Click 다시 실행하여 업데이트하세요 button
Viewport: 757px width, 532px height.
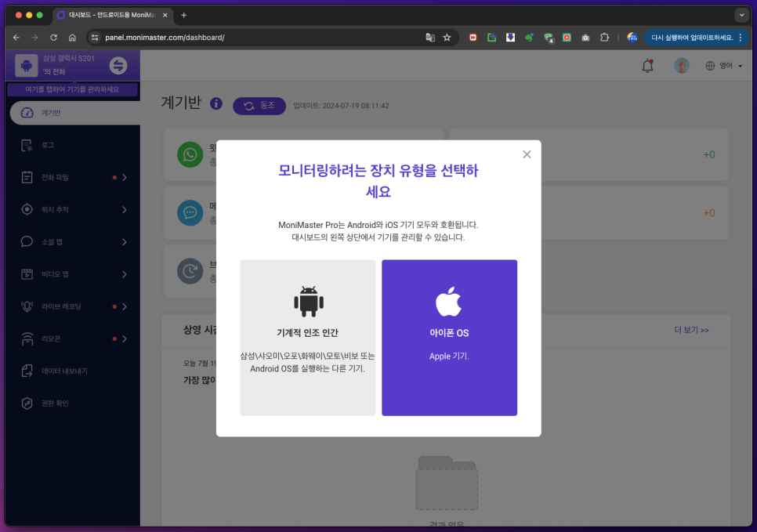click(697, 38)
